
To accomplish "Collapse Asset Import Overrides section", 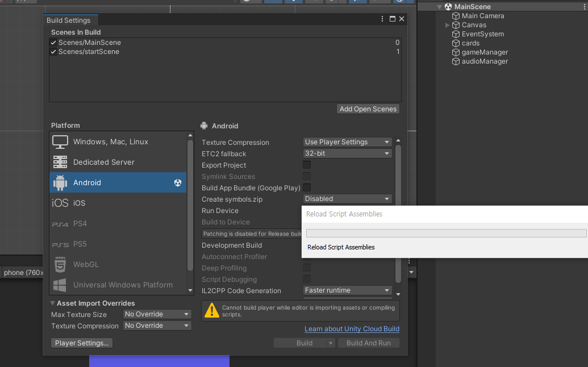I will (x=52, y=303).
